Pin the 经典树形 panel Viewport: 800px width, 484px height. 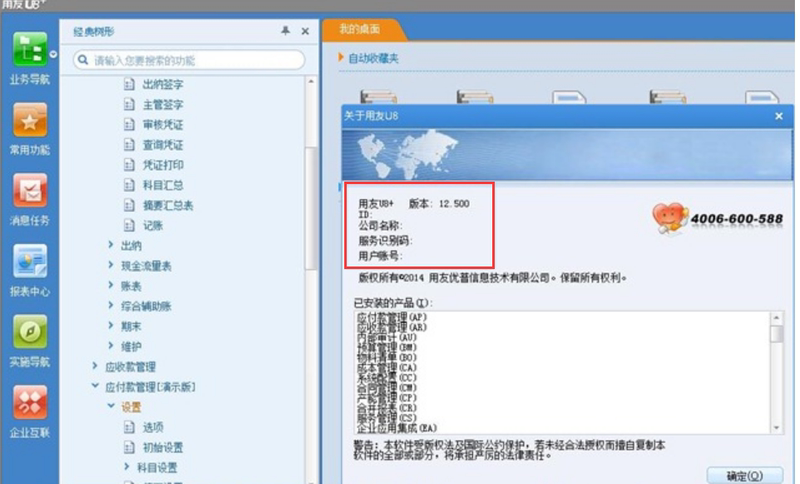[x=285, y=31]
